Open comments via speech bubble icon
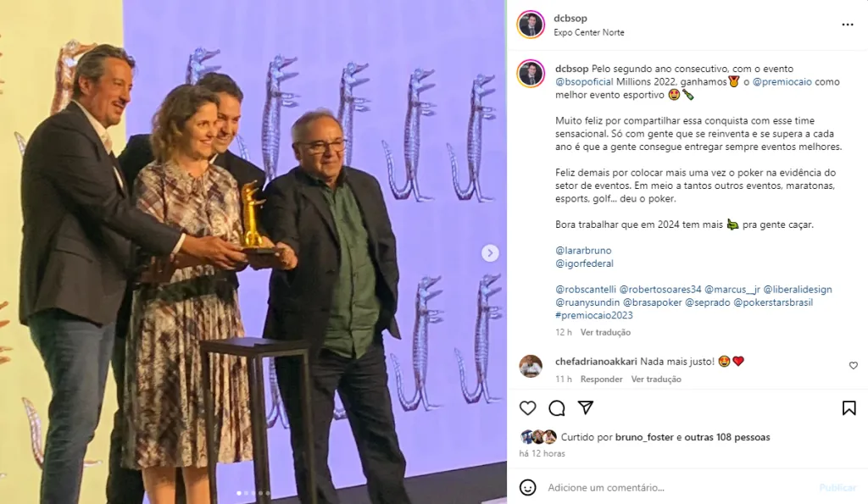The image size is (868, 504). pos(556,408)
